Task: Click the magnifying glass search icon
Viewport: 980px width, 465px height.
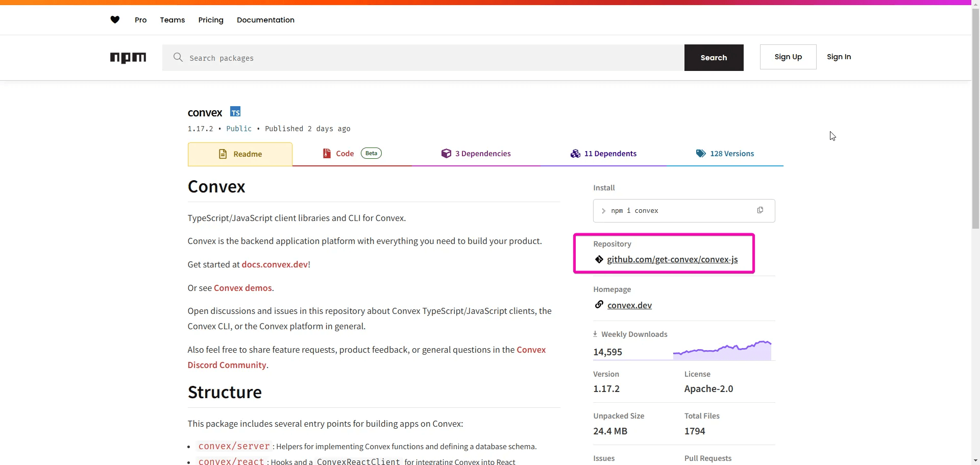Action: pyautogui.click(x=178, y=58)
